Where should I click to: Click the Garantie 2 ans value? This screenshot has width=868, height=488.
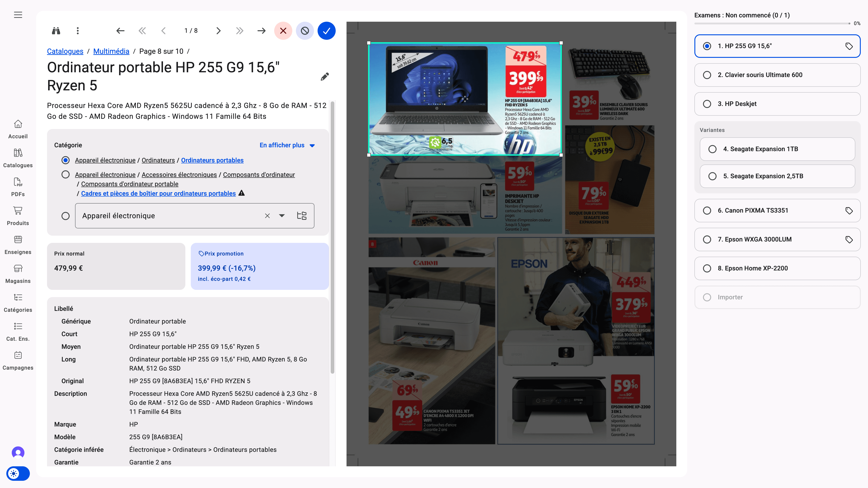tap(150, 462)
